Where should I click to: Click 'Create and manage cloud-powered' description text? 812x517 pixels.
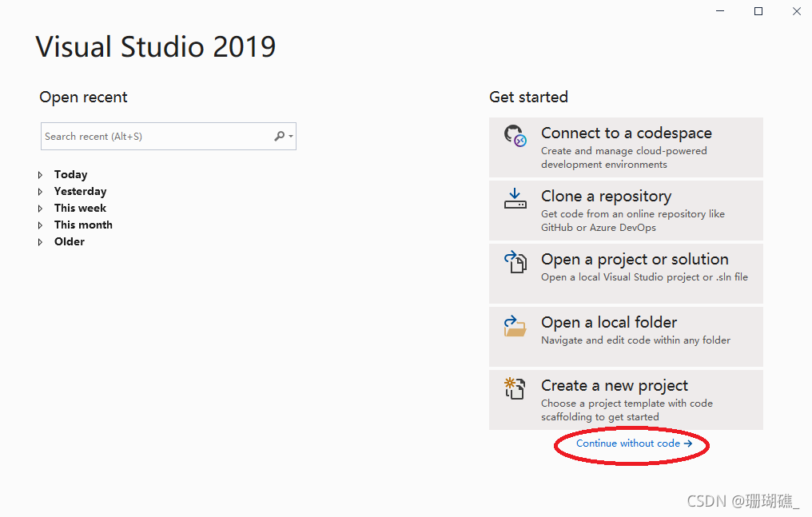tap(624, 150)
